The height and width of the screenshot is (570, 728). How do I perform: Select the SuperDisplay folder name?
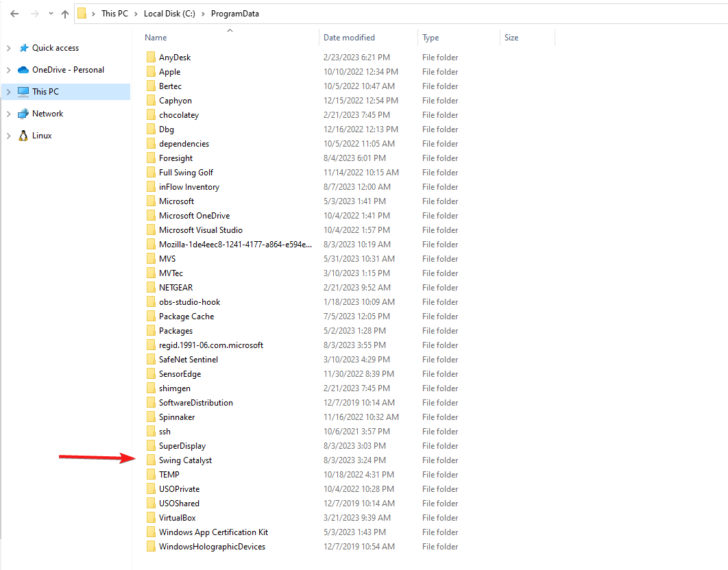point(182,446)
